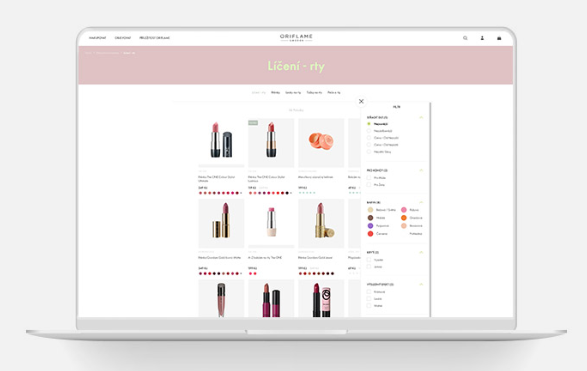The height and width of the screenshot is (371, 587).
Task: Close the filter panel with X icon
Action: coord(361,101)
